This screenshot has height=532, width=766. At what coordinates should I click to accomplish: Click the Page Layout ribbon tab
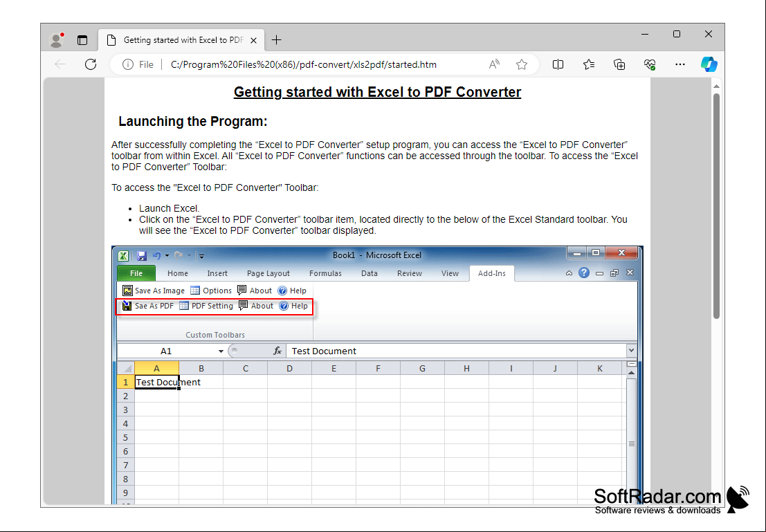[268, 273]
